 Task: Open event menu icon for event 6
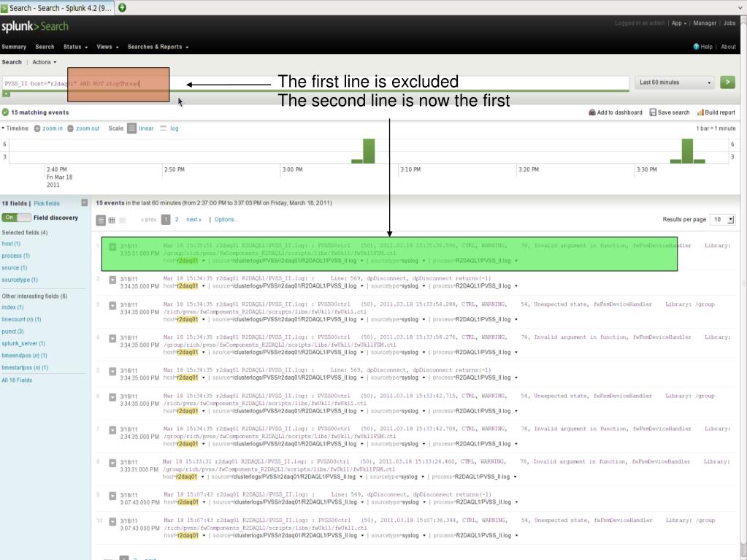coord(112,397)
